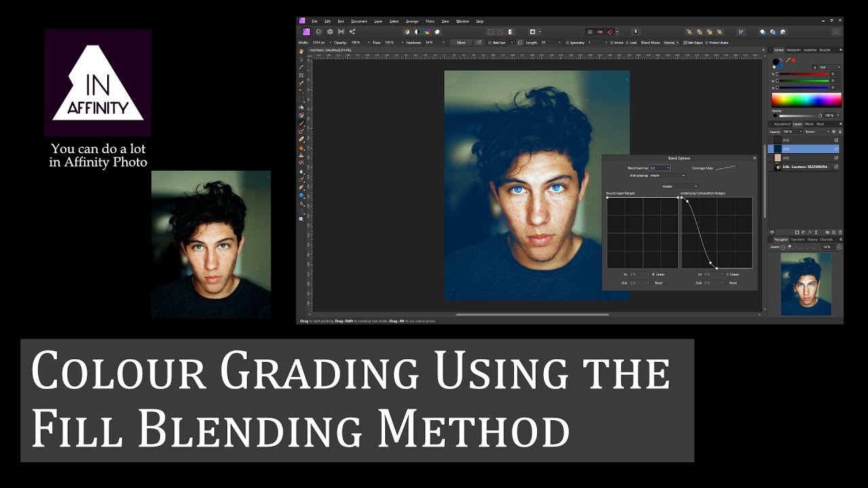Open the brush Blend Mode Normal dropdown

671,43
